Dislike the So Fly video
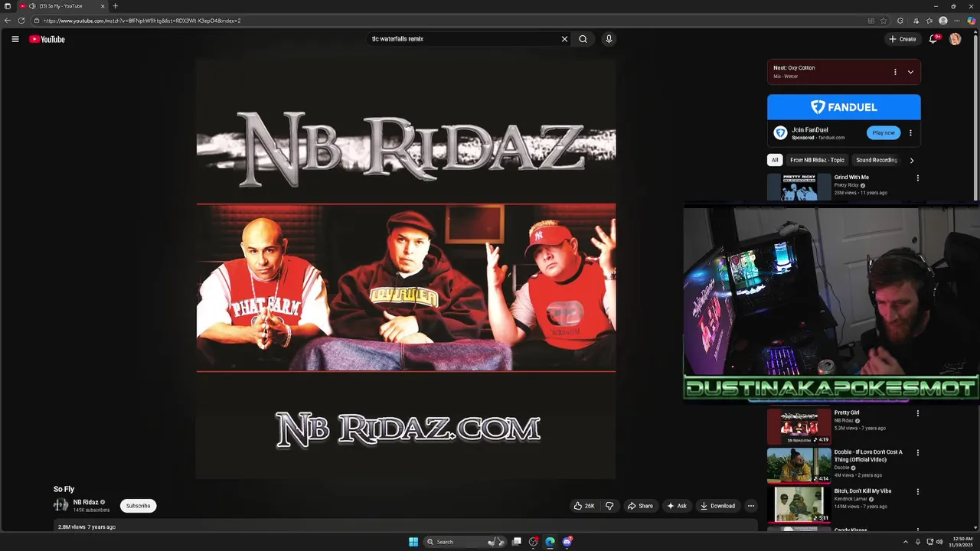Screen dimensions: 980x551 (609, 506)
